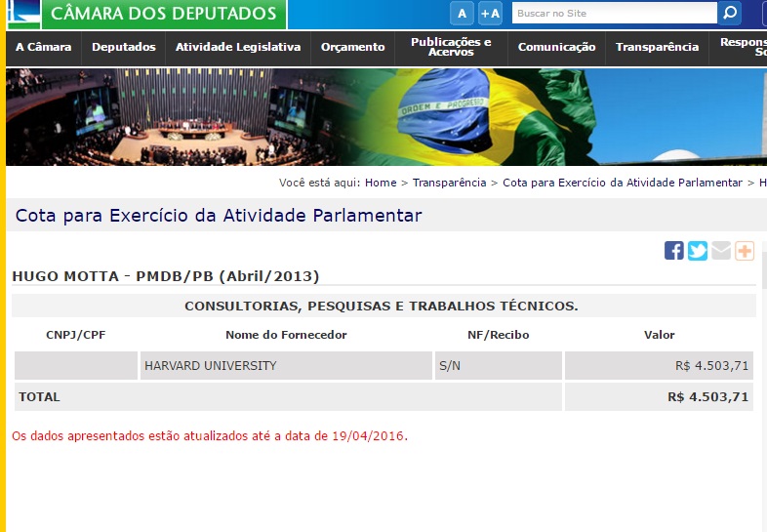Click the 'CNPJ/CPF' column header
The height and width of the screenshot is (532, 767).
[x=76, y=335]
